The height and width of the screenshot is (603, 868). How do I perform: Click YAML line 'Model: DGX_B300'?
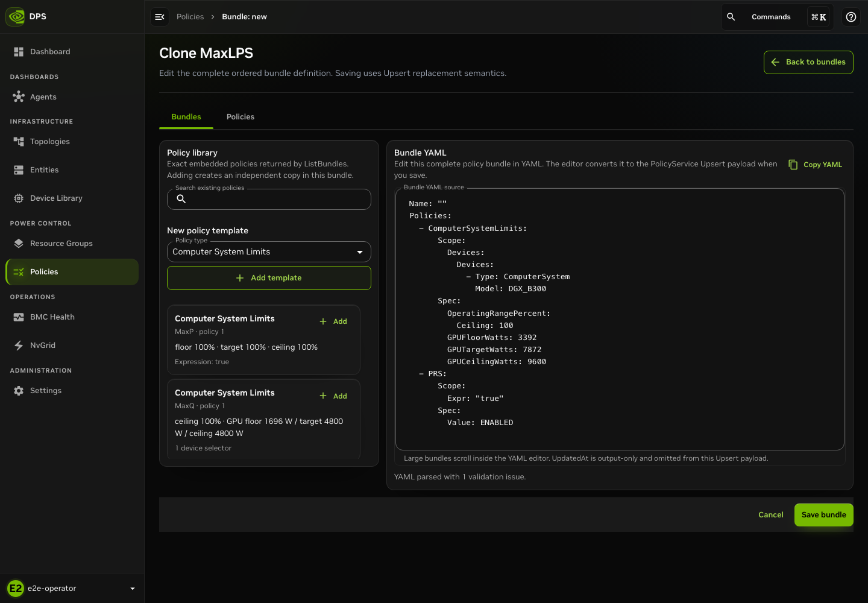[x=511, y=289]
